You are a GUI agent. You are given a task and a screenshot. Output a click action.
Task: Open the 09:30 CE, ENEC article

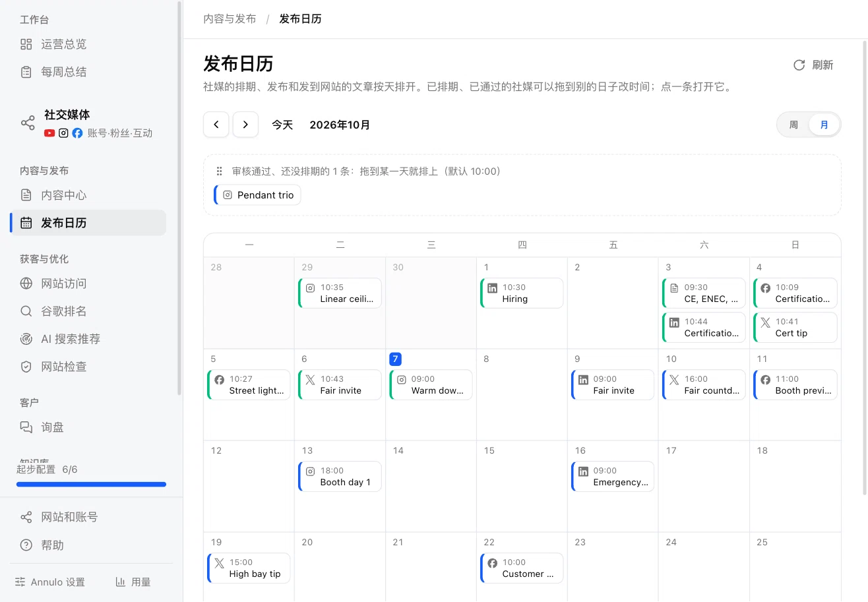(x=704, y=293)
